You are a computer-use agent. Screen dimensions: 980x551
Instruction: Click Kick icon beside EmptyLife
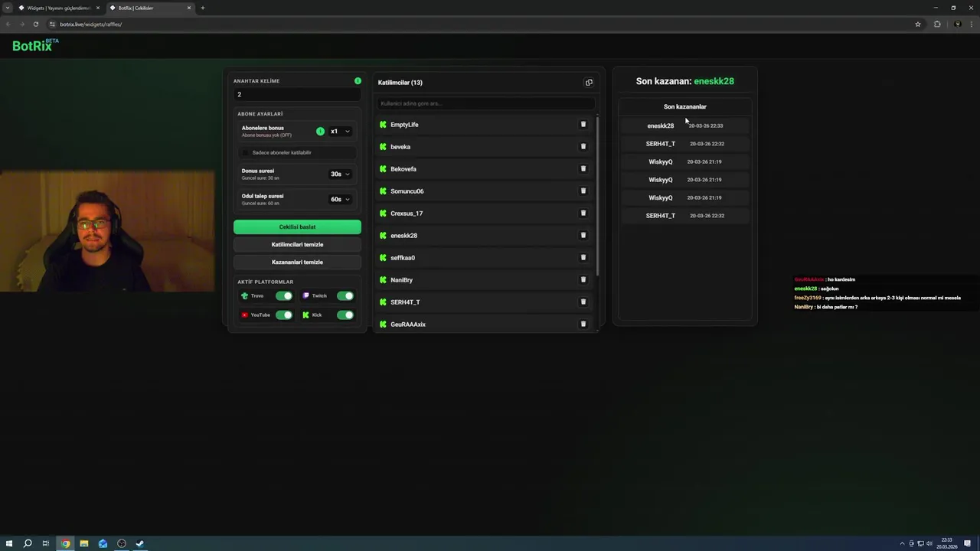point(383,124)
